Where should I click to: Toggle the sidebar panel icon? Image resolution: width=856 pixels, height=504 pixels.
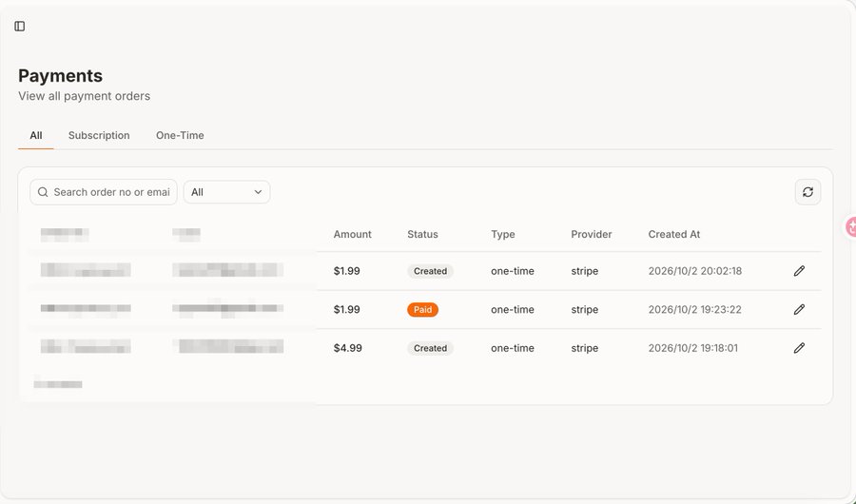(x=20, y=27)
